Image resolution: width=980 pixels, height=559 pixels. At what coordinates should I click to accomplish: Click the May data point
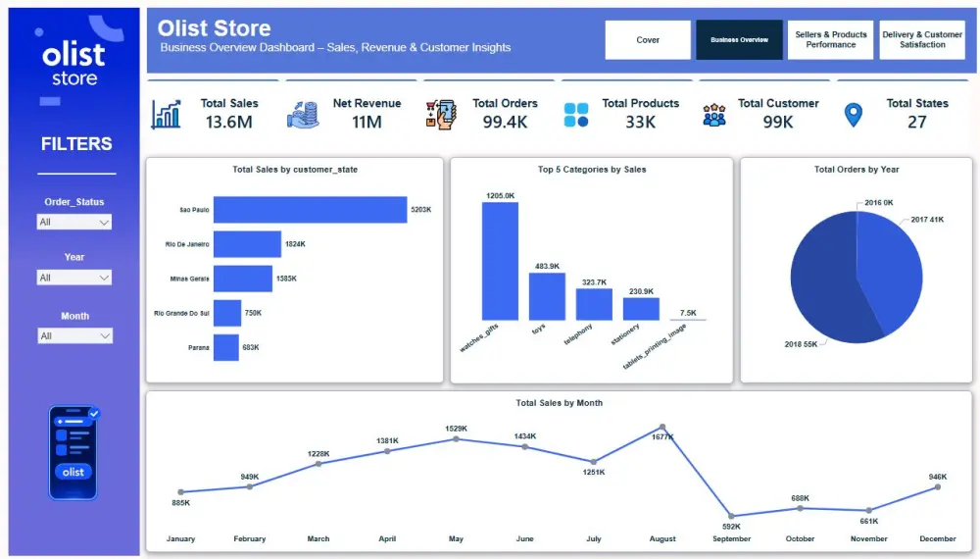pyautogui.click(x=457, y=439)
